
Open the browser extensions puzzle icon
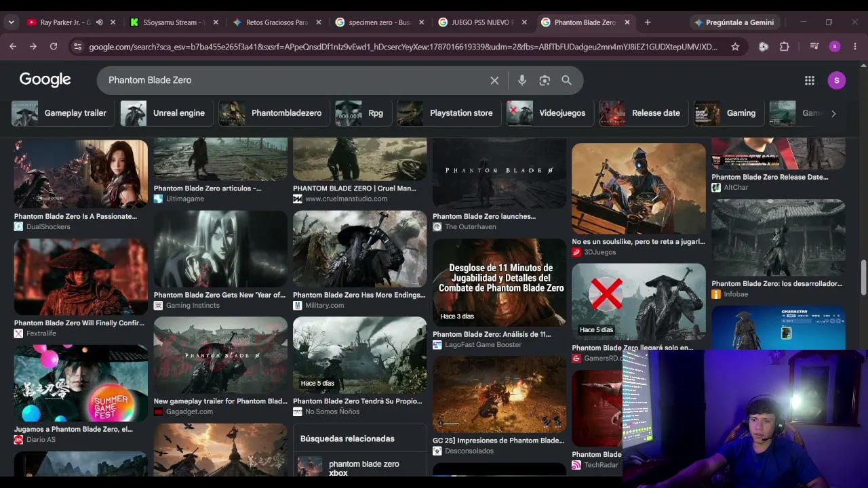coord(785,47)
